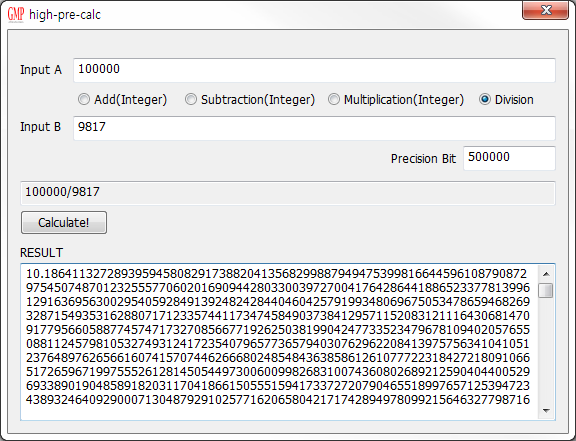Click the Precision Bit label
The height and width of the screenshot is (441, 576).
point(423,159)
